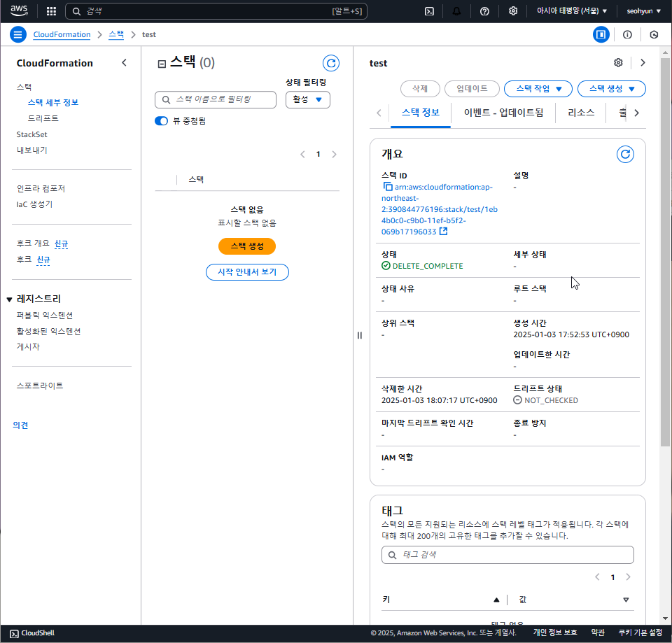Open CloudShell in the footer bar

tap(33, 633)
